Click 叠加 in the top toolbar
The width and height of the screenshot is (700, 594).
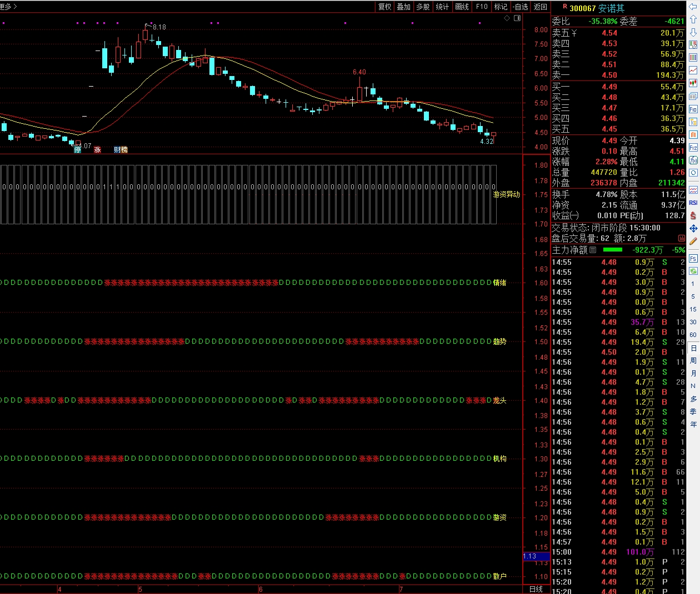coord(404,7)
